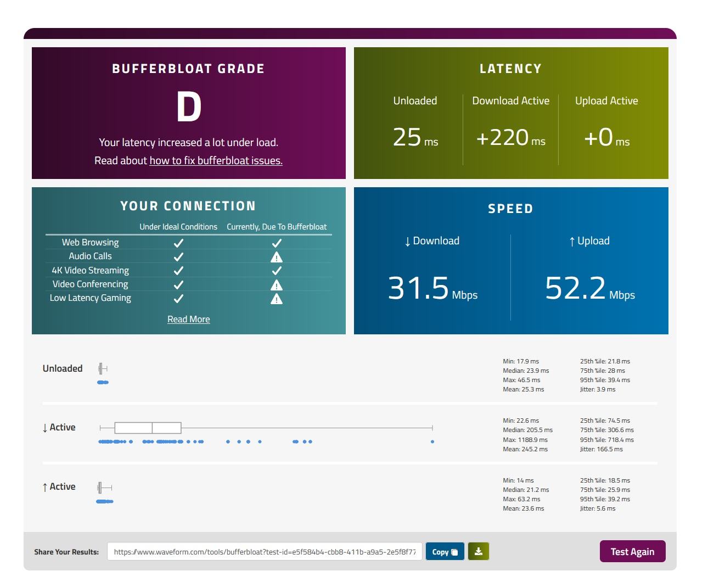Click the 52.2 Mbps upload speed
725x588 pixels.
[x=590, y=288]
